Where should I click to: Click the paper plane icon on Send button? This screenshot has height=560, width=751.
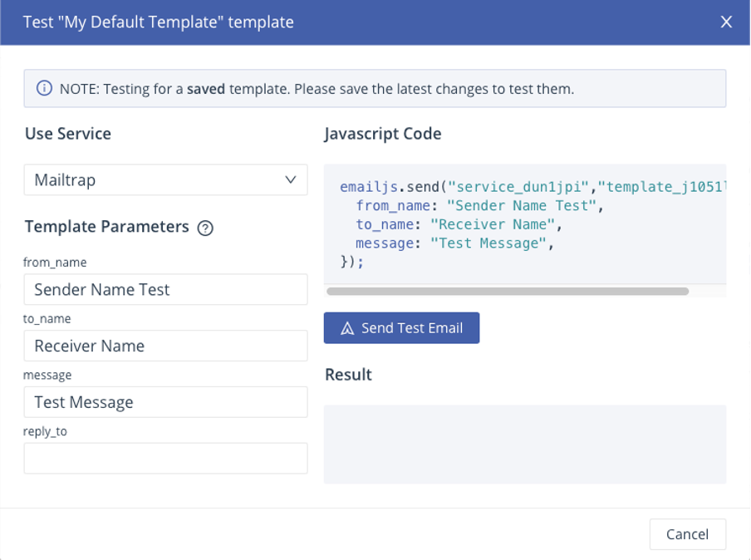[348, 328]
